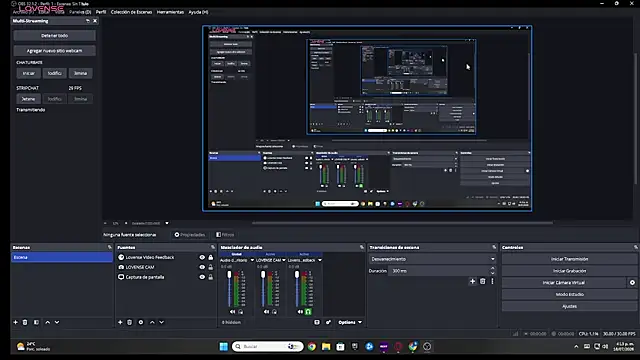The width and height of the screenshot is (640, 360).
Task: Click green monitoring icon on Lovens...edback channel
Action: tap(308, 312)
